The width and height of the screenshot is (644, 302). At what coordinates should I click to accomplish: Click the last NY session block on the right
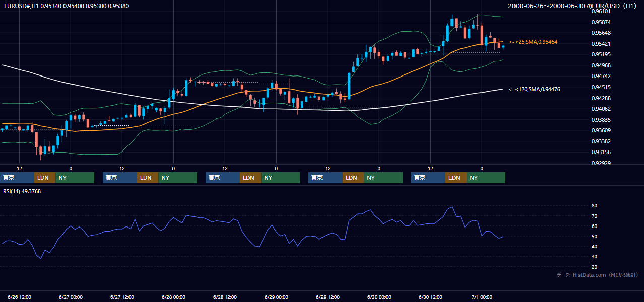click(x=486, y=178)
